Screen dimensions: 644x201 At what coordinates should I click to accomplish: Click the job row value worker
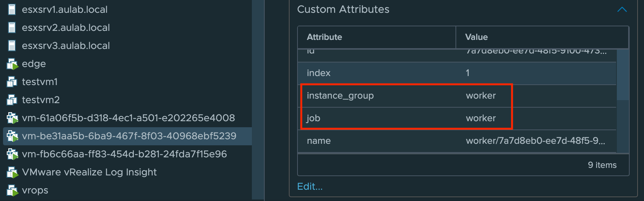coord(481,118)
